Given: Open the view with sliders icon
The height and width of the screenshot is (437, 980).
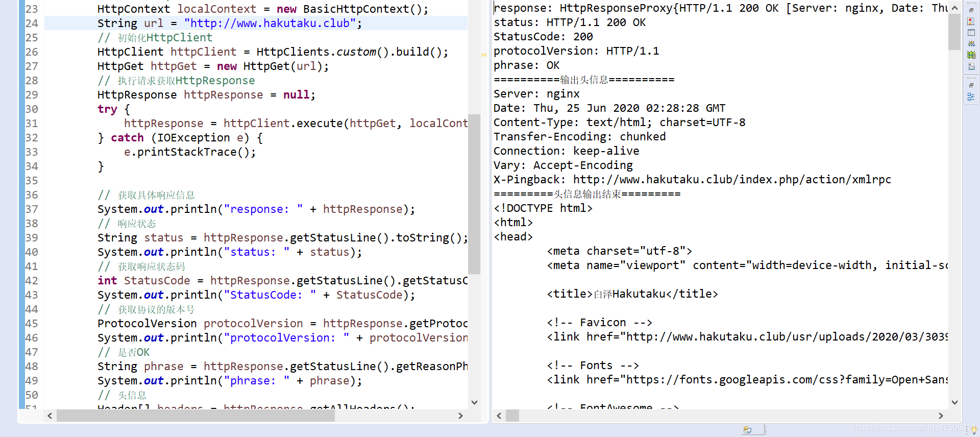Looking at the screenshot, I should [971, 44].
